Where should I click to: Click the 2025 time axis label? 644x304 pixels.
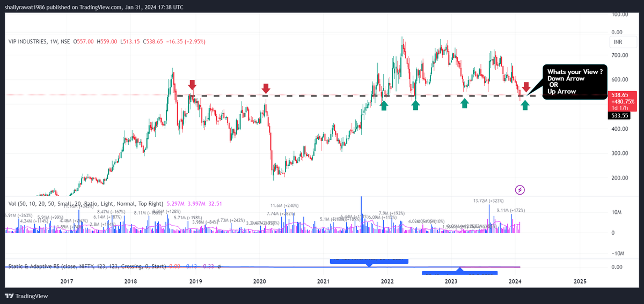(x=580, y=281)
